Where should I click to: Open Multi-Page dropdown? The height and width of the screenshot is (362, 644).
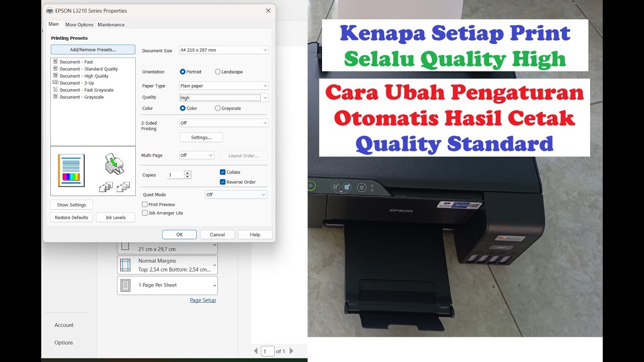[197, 155]
